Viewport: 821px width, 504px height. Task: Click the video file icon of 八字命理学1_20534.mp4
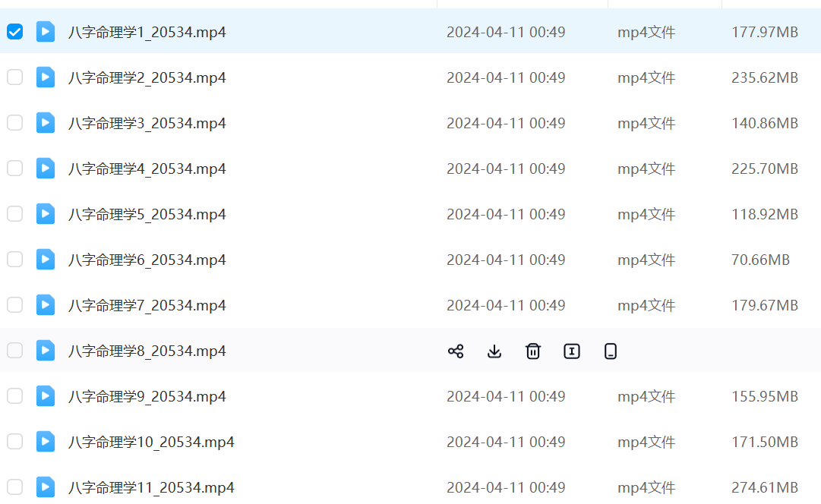tap(46, 32)
